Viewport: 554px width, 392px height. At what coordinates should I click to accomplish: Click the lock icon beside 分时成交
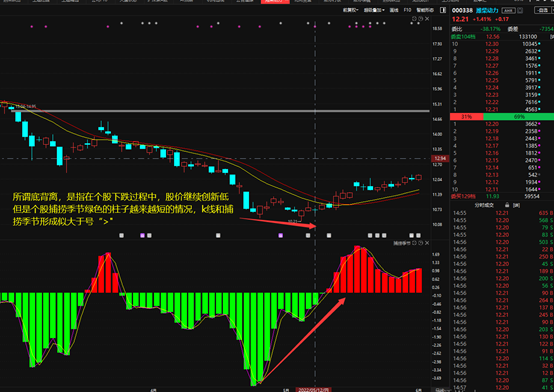pyautogui.click(x=507, y=205)
